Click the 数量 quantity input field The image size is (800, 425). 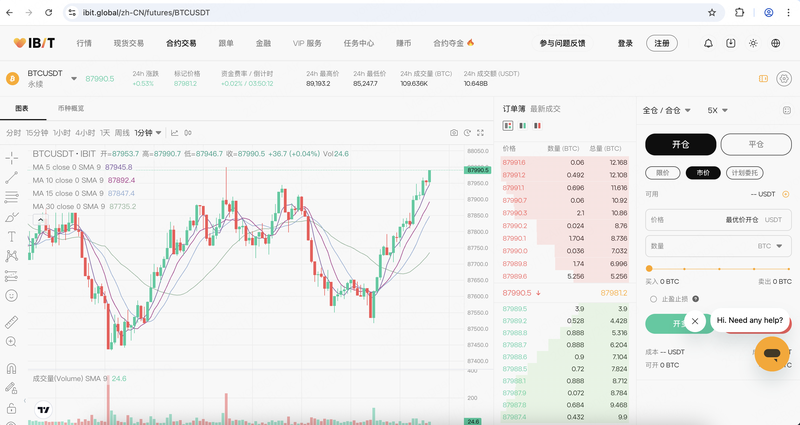point(718,246)
